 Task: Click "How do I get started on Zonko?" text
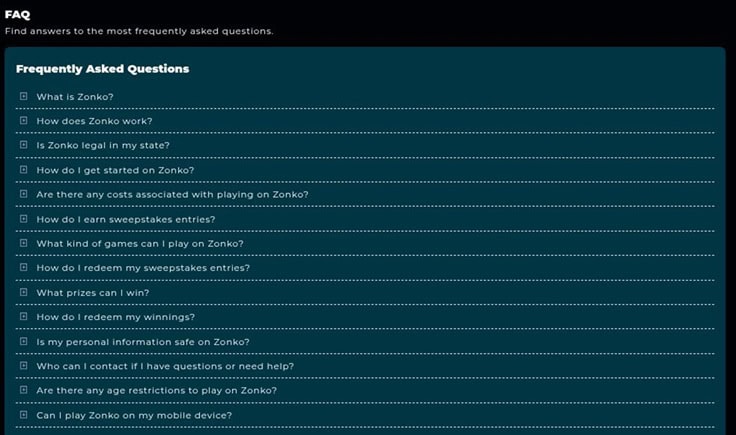click(x=115, y=170)
